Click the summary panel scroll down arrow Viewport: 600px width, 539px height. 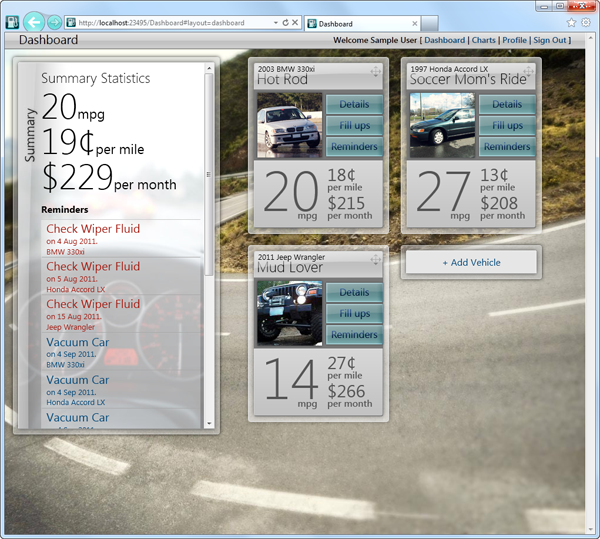tap(209, 423)
